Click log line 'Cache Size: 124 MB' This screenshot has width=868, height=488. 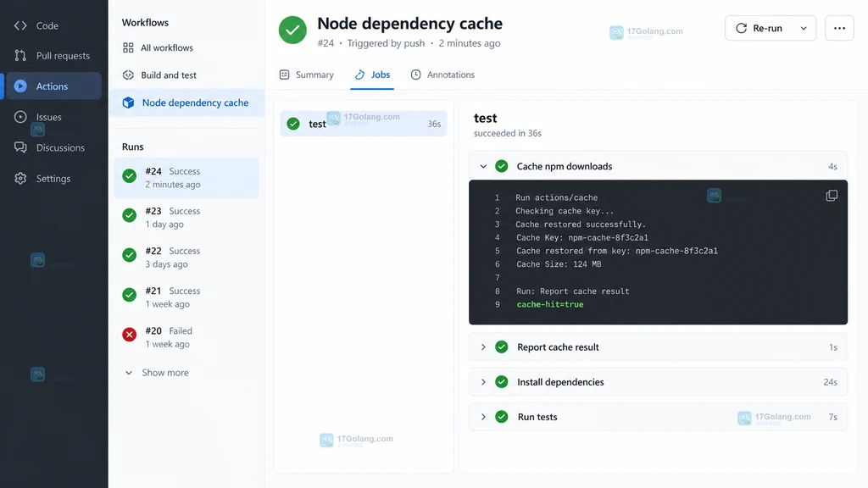(559, 264)
